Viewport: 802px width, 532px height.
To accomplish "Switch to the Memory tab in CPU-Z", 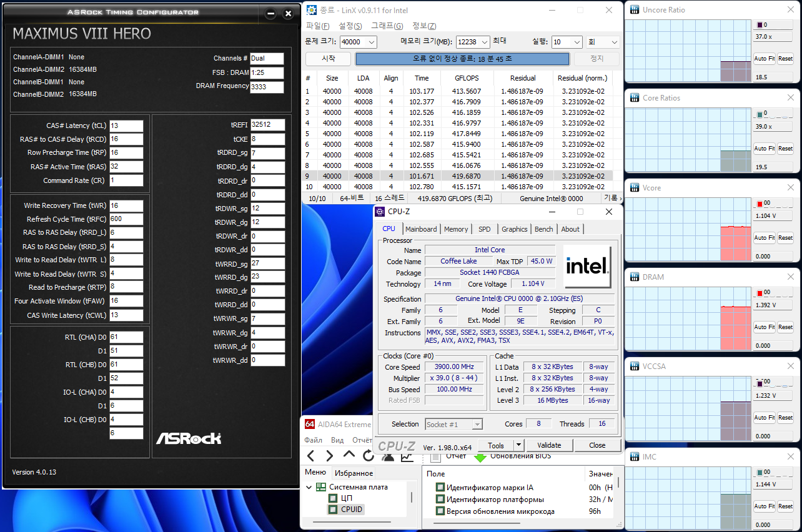I will click(x=456, y=229).
